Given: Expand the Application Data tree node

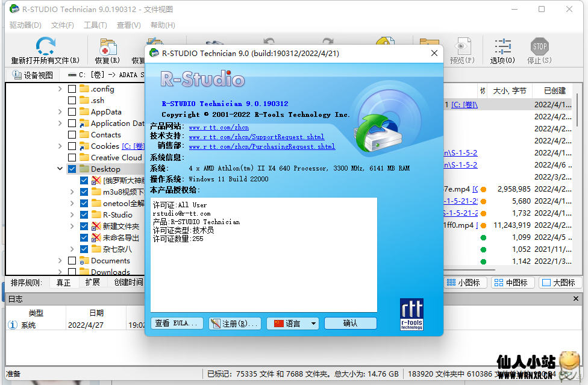Looking at the screenshot, I should click(x=60, y=124).
